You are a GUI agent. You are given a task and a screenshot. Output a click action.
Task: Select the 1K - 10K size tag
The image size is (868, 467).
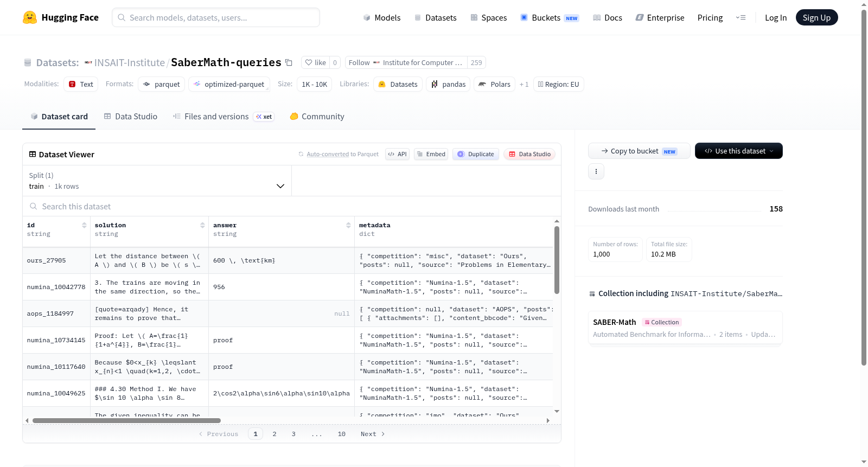(x=315, y=84)
